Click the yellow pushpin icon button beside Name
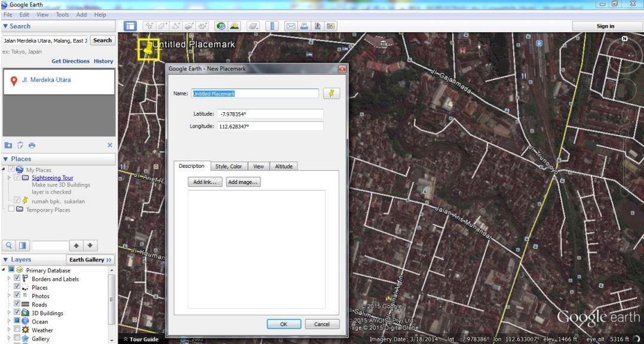This screenshot has height=344, width=644. pyautogui.click(x=332, y=94)
